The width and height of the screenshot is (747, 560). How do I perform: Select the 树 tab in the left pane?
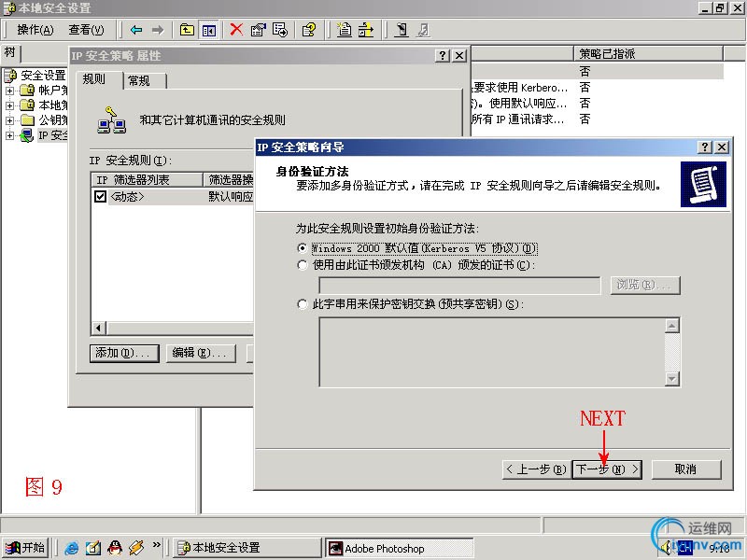[10, 52]
